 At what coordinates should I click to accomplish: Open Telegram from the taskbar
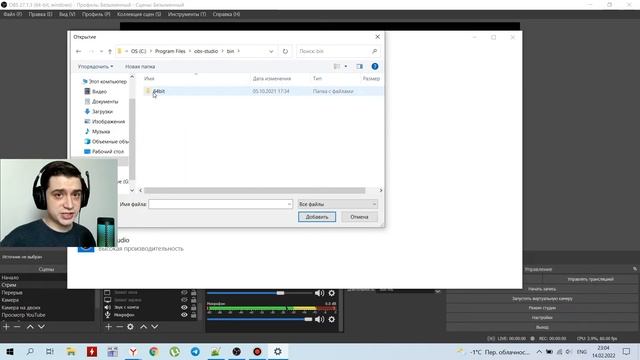(x=195, y=351)
